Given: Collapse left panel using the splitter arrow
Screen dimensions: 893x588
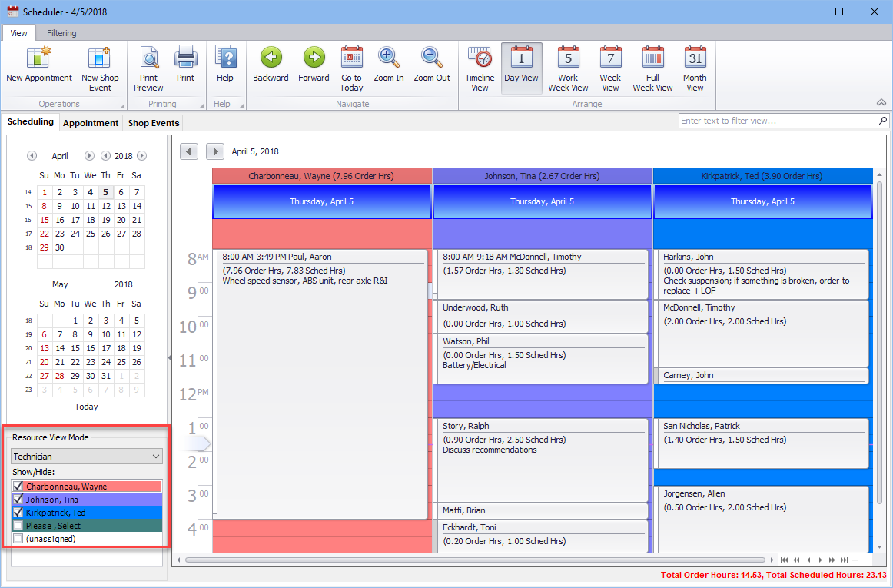Looking at the screenshot, I should click(x=168, y=358).
